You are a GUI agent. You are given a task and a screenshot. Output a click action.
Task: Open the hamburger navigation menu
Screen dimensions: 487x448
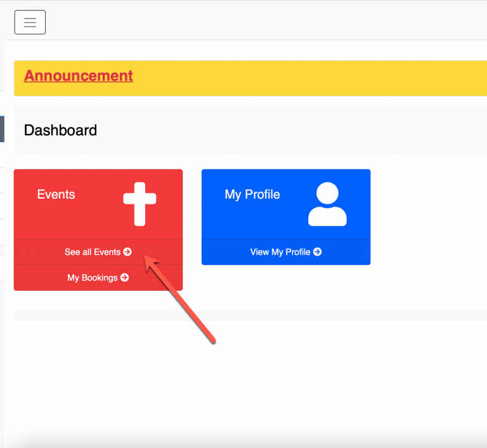point(30,22)
